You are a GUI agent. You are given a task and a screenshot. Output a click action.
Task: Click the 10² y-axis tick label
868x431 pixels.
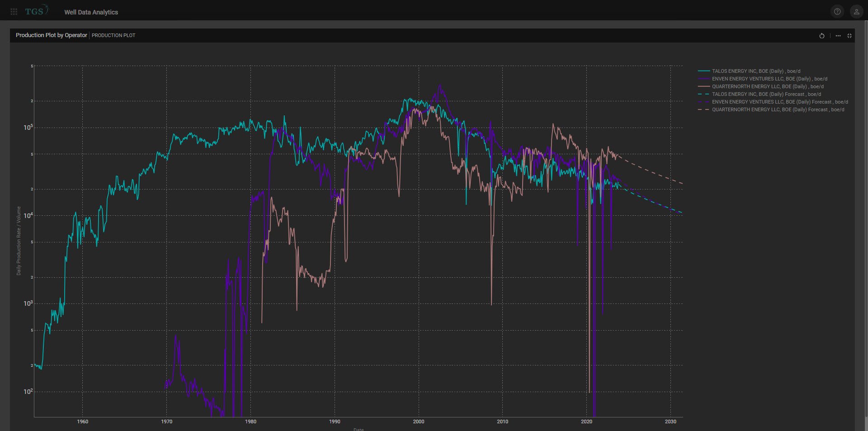pyautogui.click(x=28, y=391)
